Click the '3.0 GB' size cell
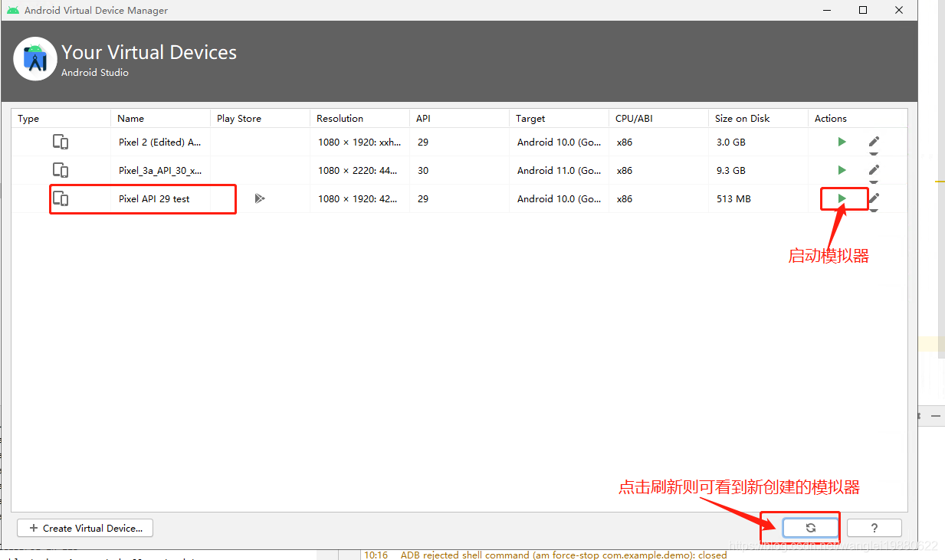The height and width of the screenshot is (560, 945). point(759,142)
